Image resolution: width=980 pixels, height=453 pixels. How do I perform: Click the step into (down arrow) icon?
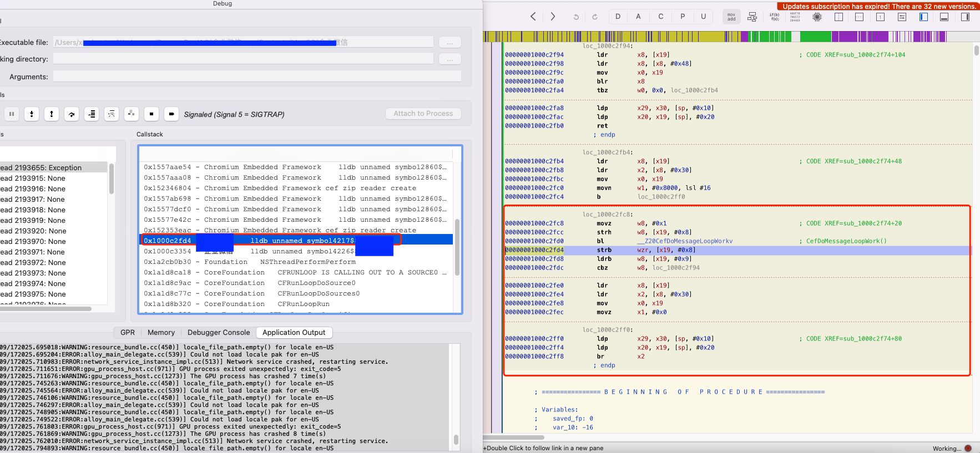[32, 114]
